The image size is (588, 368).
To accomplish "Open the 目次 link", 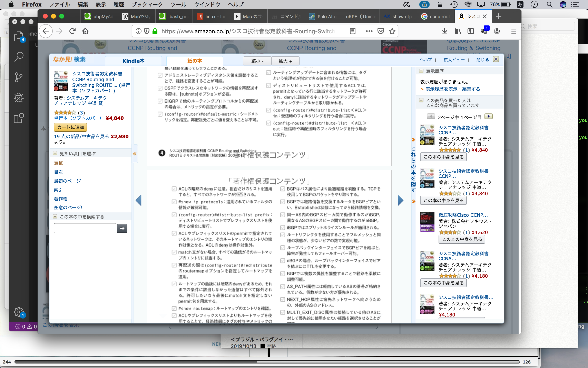I will pyautogui.click(x=58, y=172).
